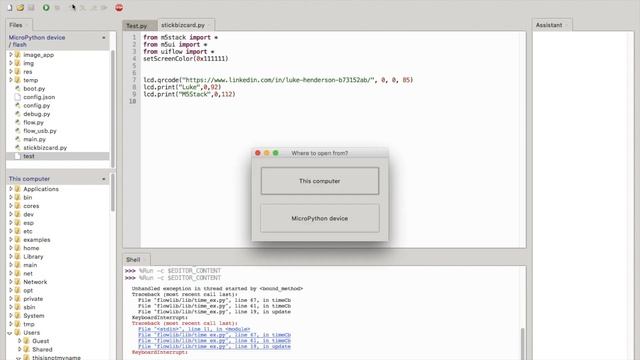The width and height of the screenshot is (640, 360).
Task: Click the red Stop/Restart backend icon
Action: pos(119,8)
